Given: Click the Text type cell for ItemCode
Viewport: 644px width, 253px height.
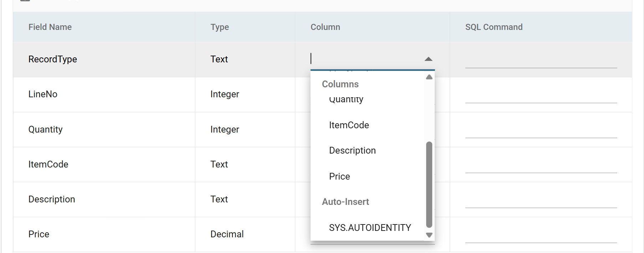Looking at the screenshot, I should [x=245, y=164].
